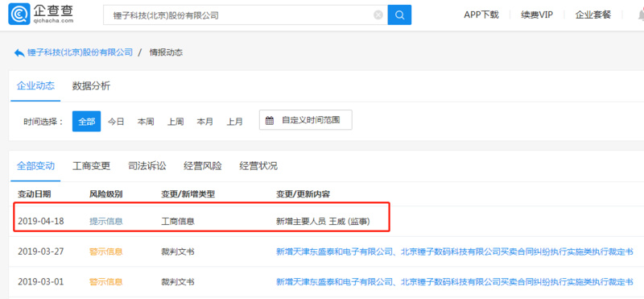644x299 pixels.
Task: Switch to the 数据分析 tab
Action: (x=91, y=86)
